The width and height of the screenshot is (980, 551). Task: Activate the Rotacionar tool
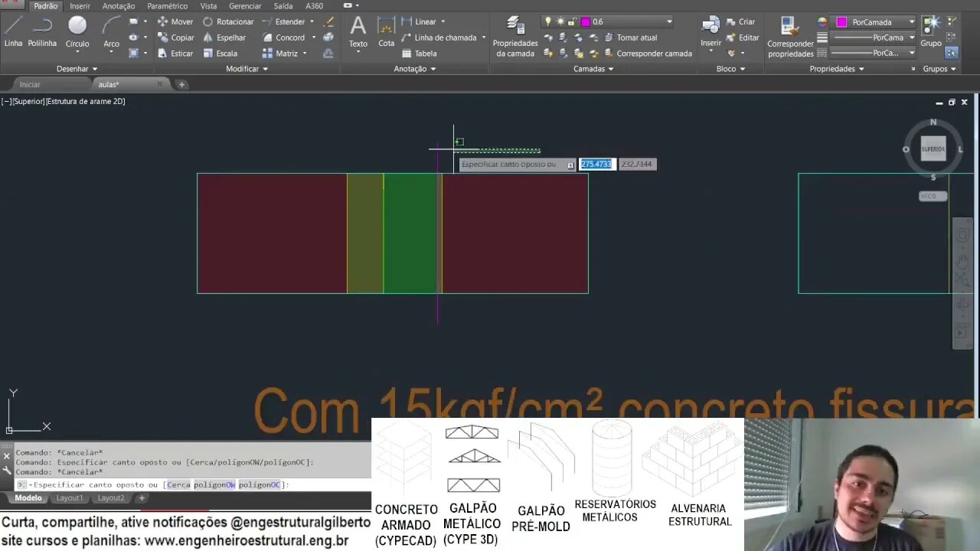(x=228, y=21)
